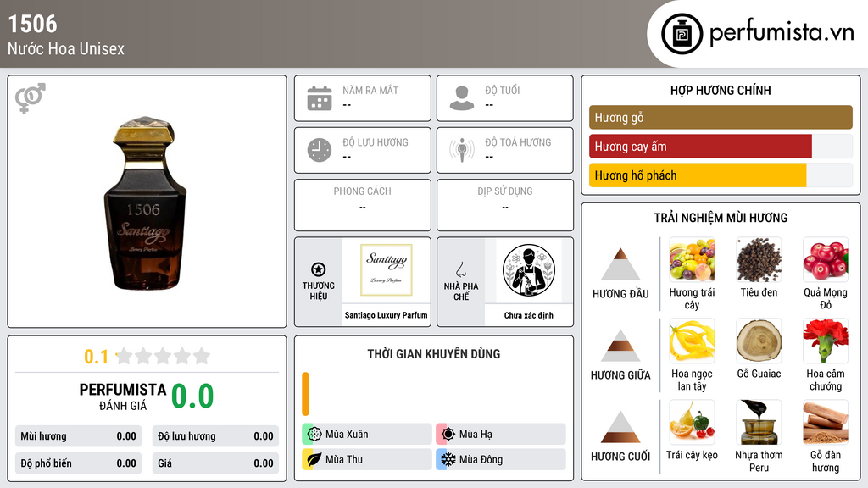Click the perfumista.vn logo icon
This screenshot has height=488, width=868.
coord(682,34)
